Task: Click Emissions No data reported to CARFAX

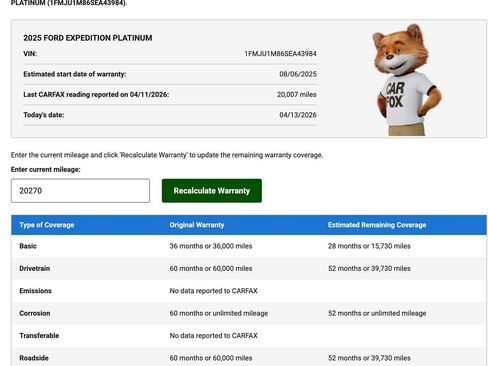Action: [x=213, y=291]
